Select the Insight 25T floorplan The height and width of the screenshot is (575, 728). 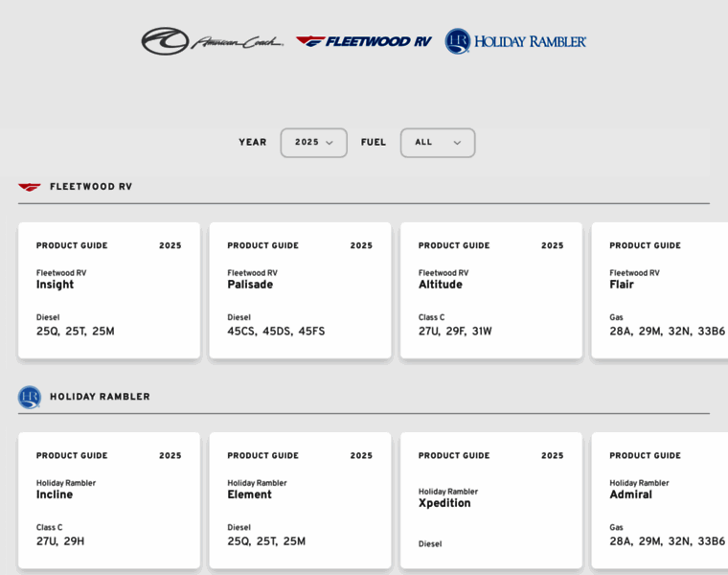tap(75, 332)
